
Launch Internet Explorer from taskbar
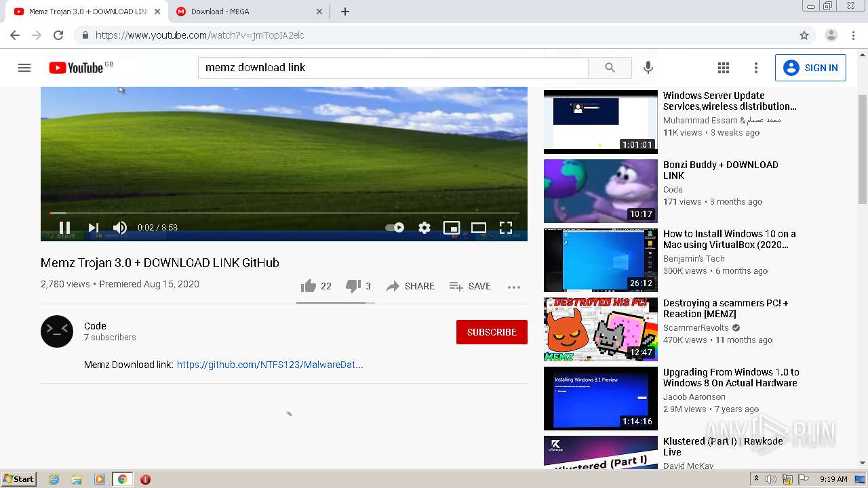(54, 479)
